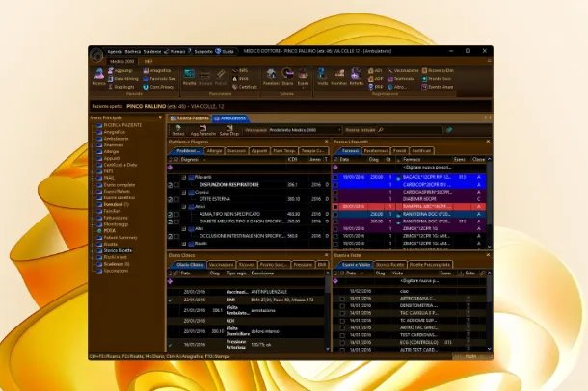
Task: Open Data Mining in the ribbon
Action: (123, 79)
